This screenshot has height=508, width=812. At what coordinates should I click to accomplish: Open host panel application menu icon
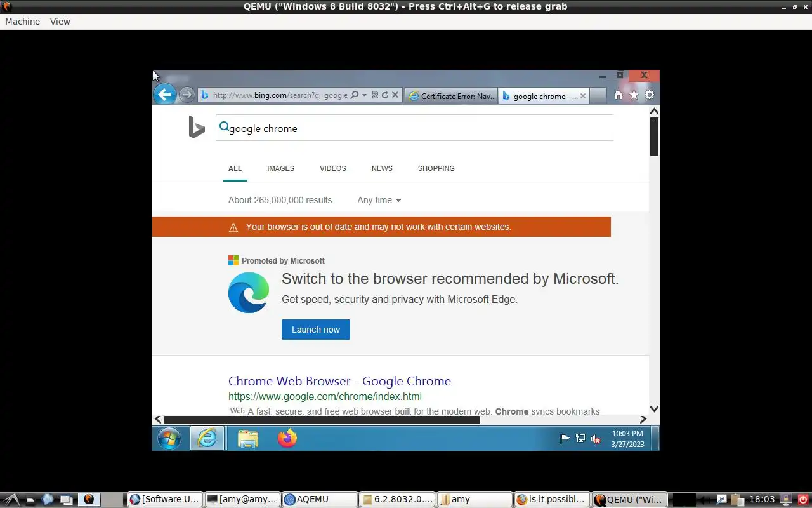11,500
